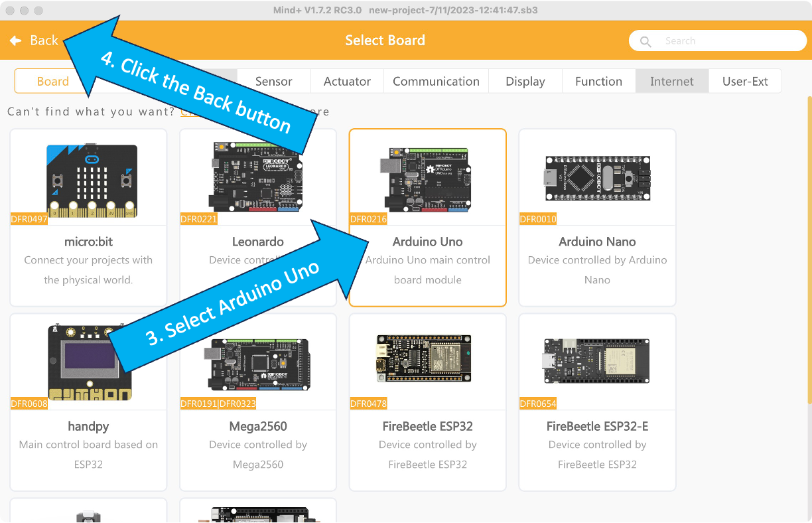Open the Sensor tab
Image resolution: width=812 pixels, height=523 pixels.
point(273,82)
